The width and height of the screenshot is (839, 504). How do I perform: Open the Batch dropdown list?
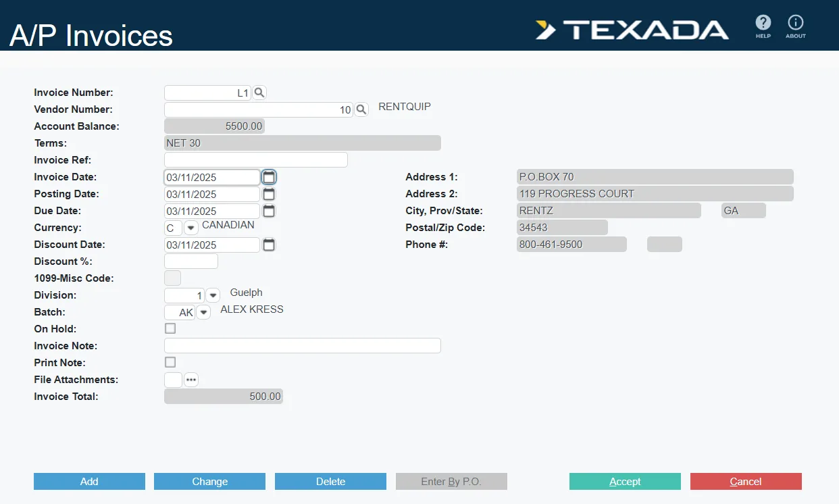[x=203, y=312]
